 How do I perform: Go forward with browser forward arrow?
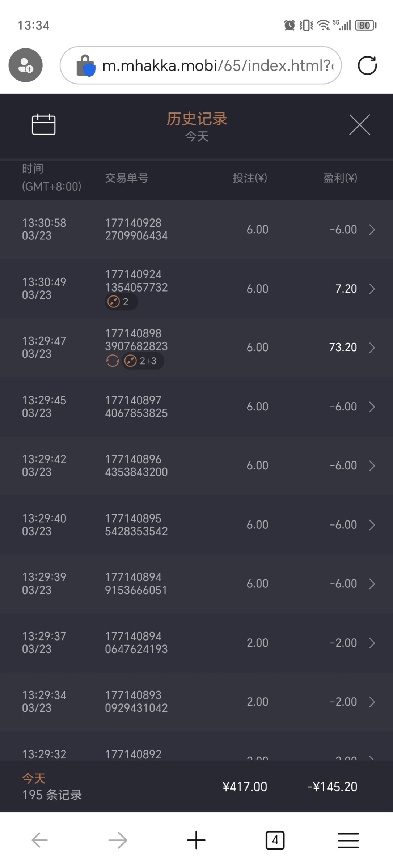point(118,840)
